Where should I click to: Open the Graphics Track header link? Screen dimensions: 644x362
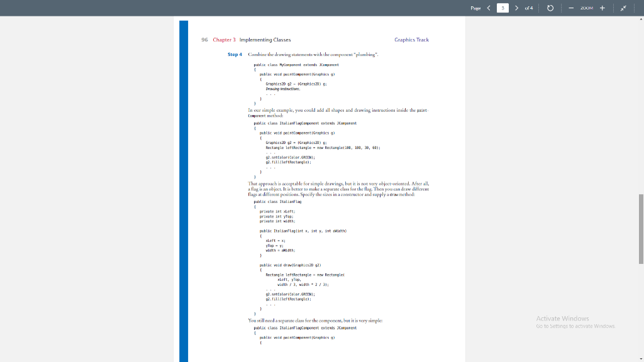point(411,39)
